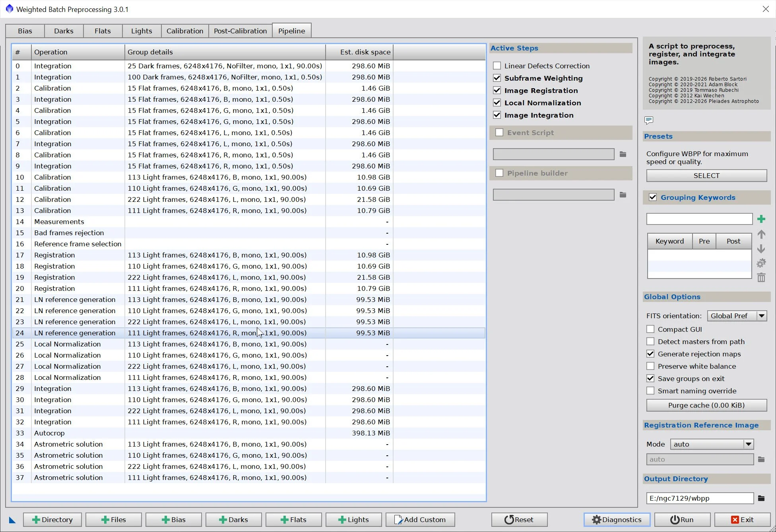Switch to the Darks tab
This screenshot has height=532, width=776.
point(64,31)
